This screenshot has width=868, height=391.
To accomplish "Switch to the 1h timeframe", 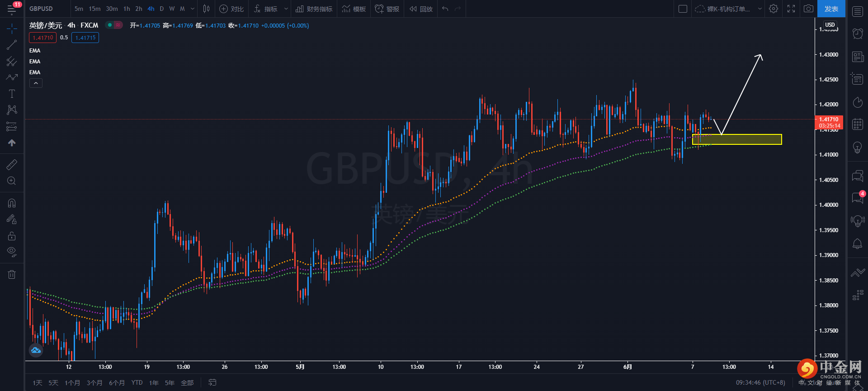I will tap(127, 9).
